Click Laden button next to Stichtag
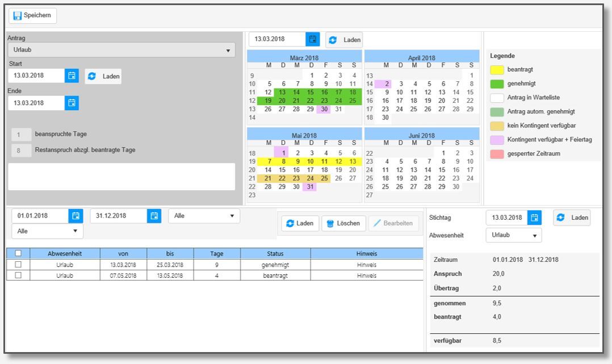 572,218
